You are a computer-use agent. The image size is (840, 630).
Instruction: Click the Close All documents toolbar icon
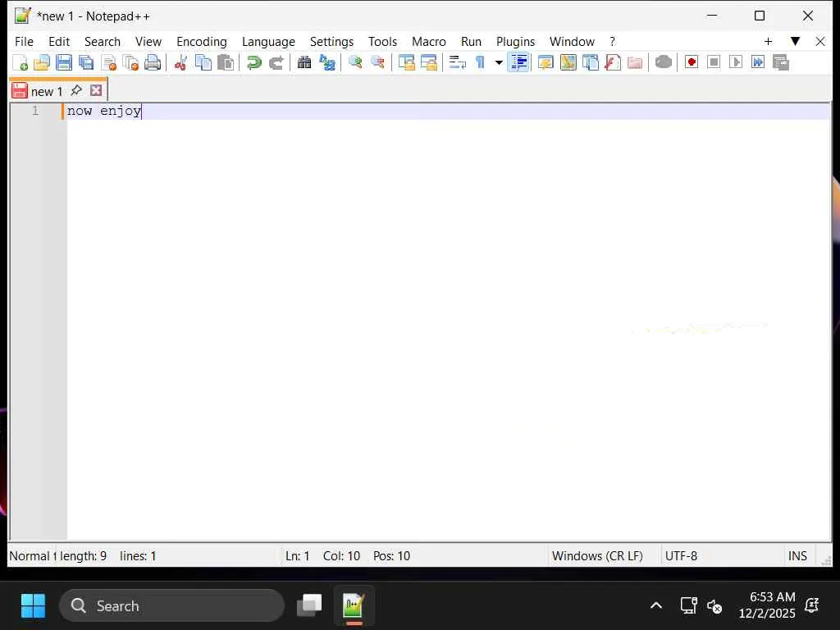pyautogui.click(x=130, y=62)
